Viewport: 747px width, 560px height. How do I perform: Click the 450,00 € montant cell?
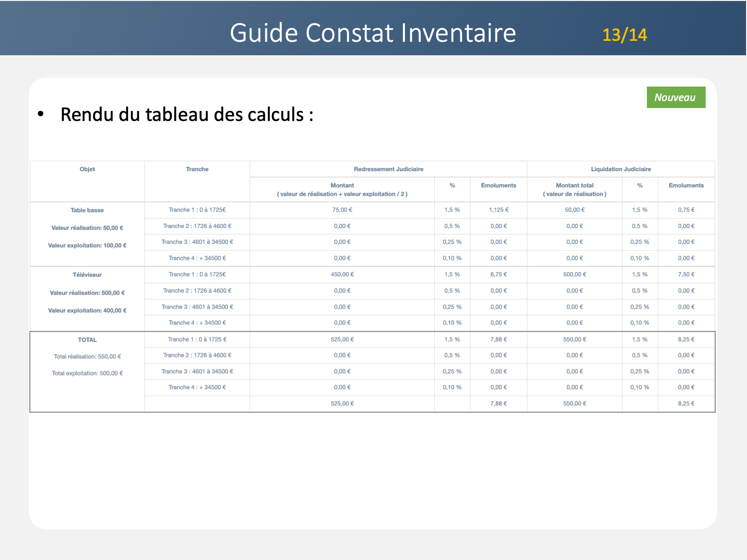342,275
